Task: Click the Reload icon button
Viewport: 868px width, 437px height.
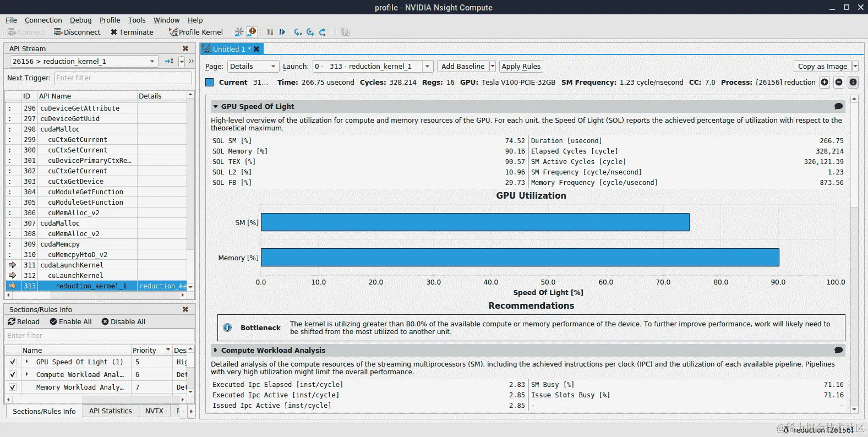Action: coord(24,321)
